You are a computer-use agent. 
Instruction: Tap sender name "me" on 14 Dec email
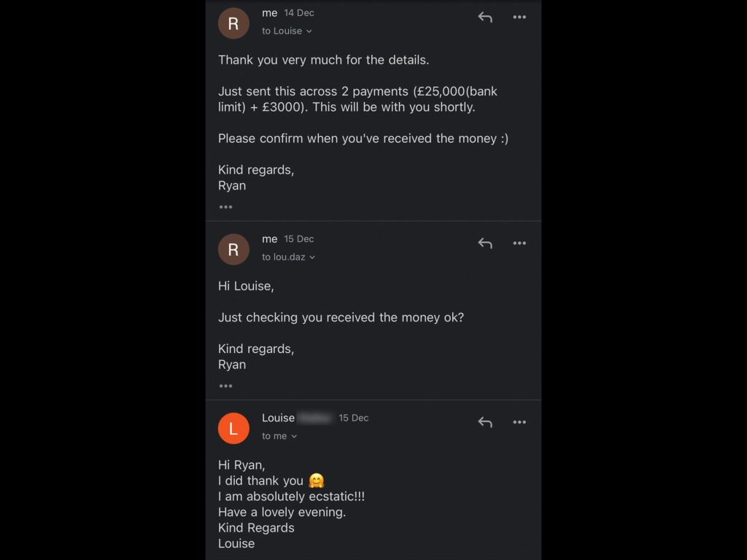[270, 13]
